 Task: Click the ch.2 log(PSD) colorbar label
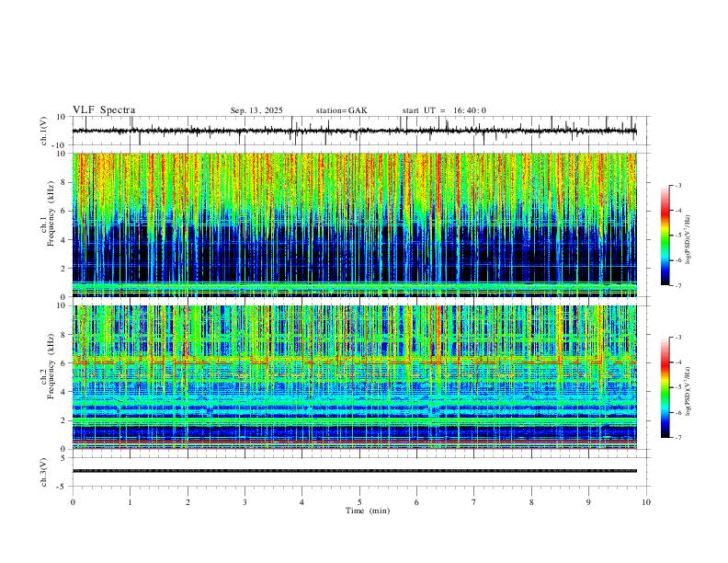[688, 391]
